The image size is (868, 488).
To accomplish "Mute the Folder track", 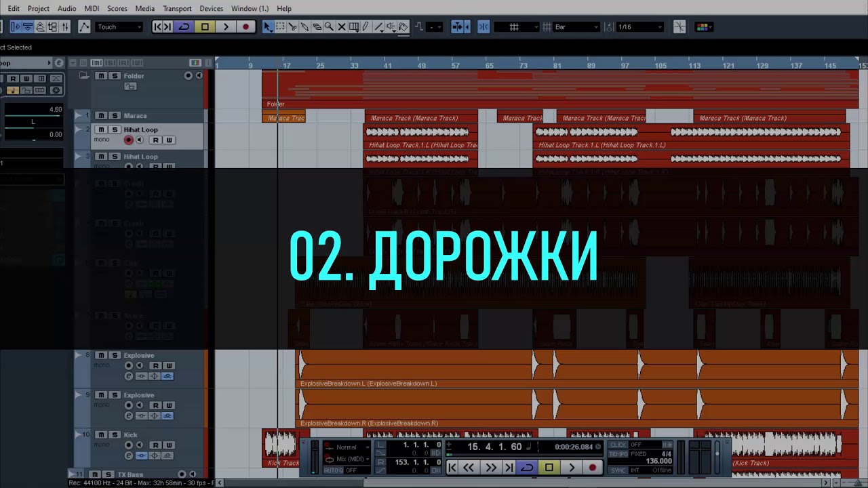I will (x=101, y=76).
